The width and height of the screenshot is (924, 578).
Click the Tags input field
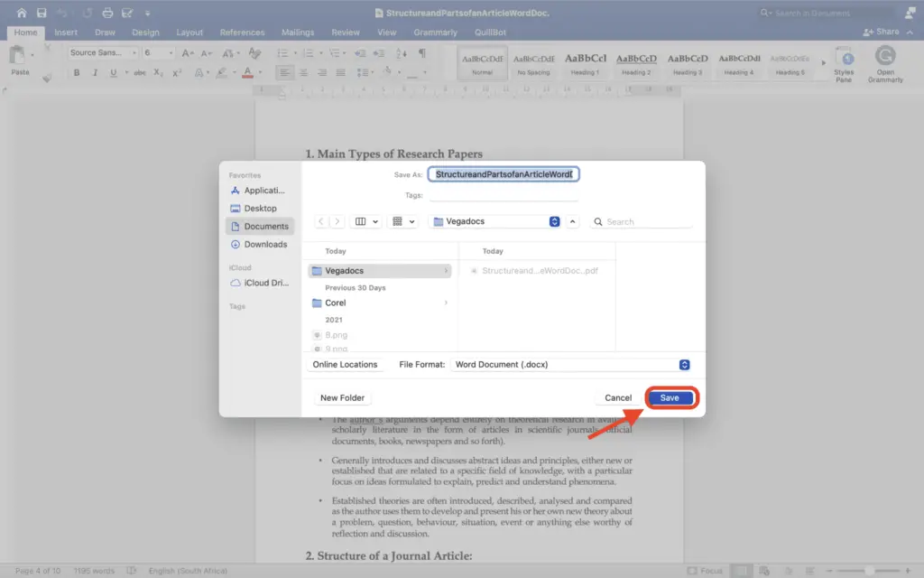tap(504, 195)
